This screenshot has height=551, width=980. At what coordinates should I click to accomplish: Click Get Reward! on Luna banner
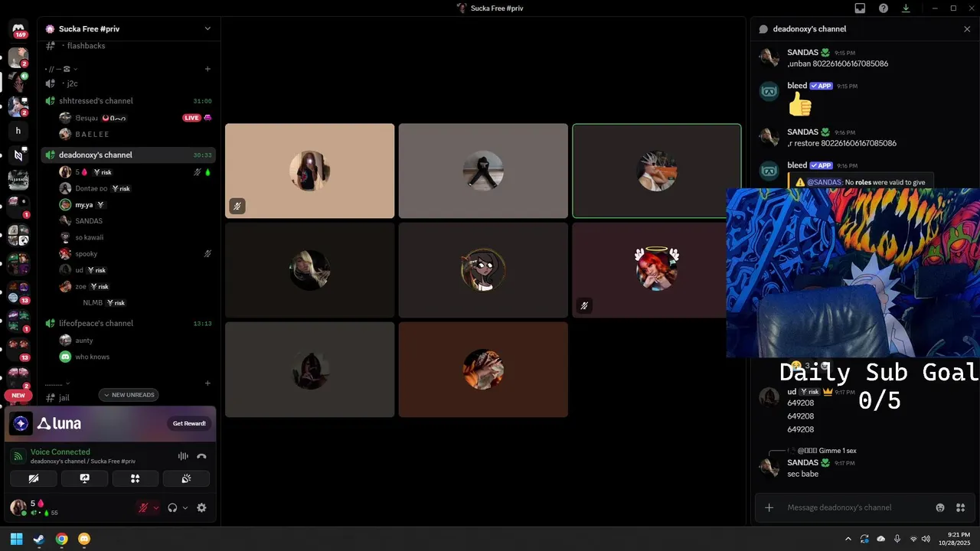(189, 423)
